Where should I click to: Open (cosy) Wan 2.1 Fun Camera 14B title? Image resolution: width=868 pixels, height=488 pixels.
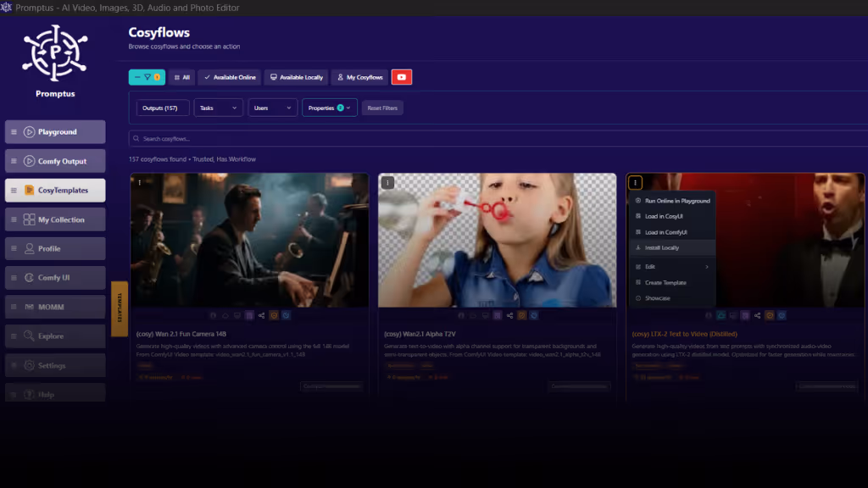coord(181,334)
